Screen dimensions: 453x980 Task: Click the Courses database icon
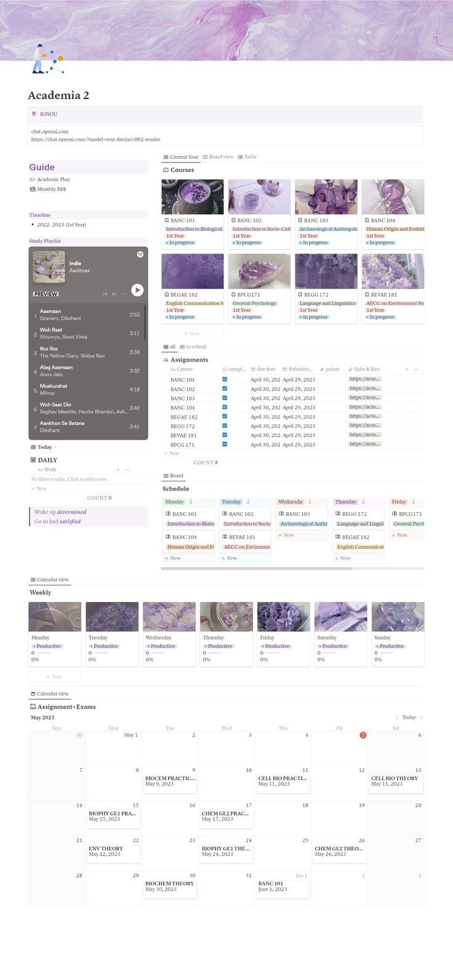[x=166, y=170]
